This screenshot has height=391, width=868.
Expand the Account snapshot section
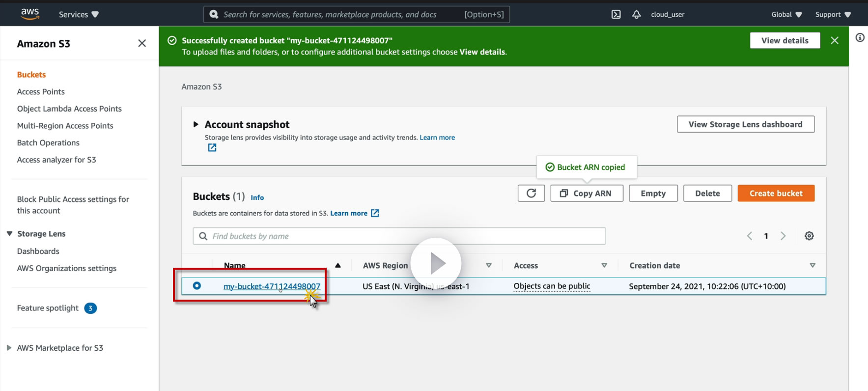pyautogui.click(x=196, y=124)
